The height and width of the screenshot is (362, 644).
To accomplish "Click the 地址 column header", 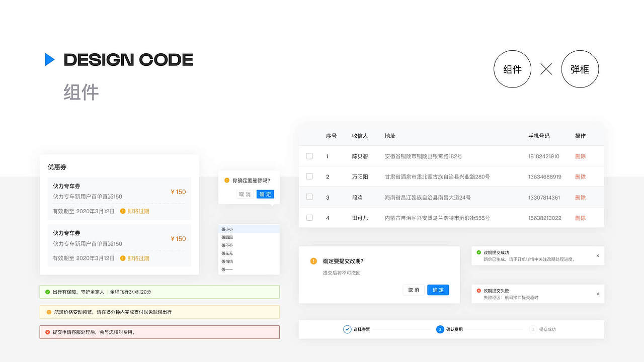I will pos(390,136).
